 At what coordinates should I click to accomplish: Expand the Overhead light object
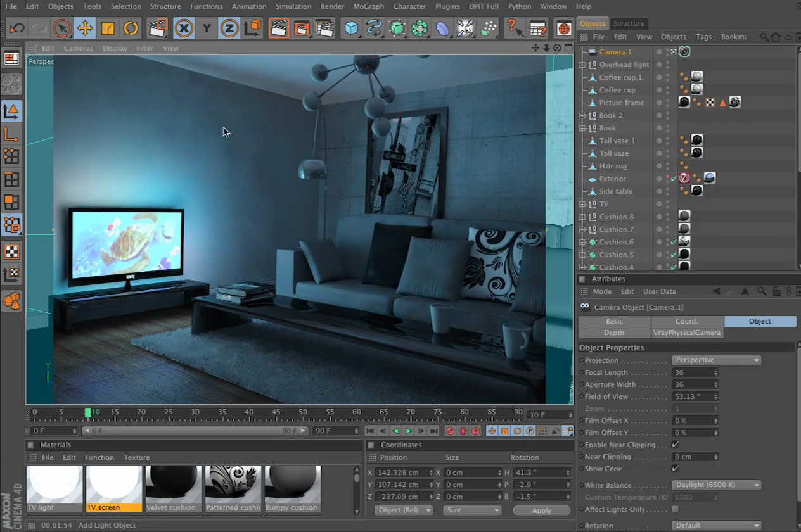point(582,65)
